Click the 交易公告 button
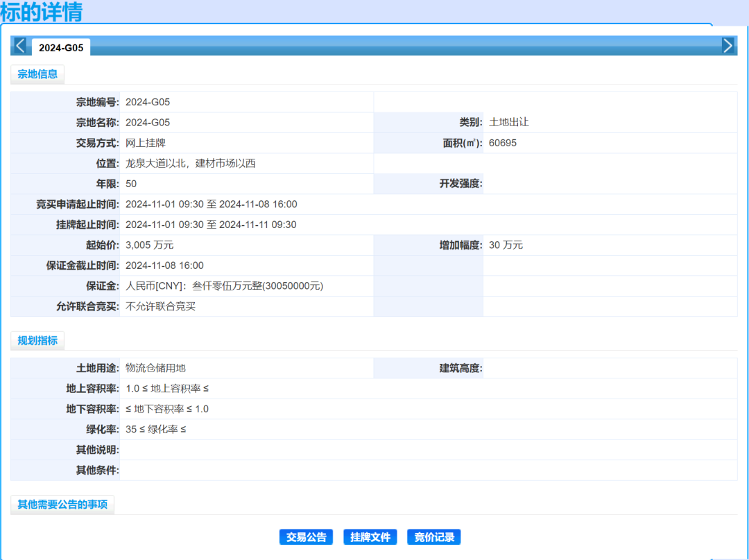749x560 pixels. [x=307, y=537]
